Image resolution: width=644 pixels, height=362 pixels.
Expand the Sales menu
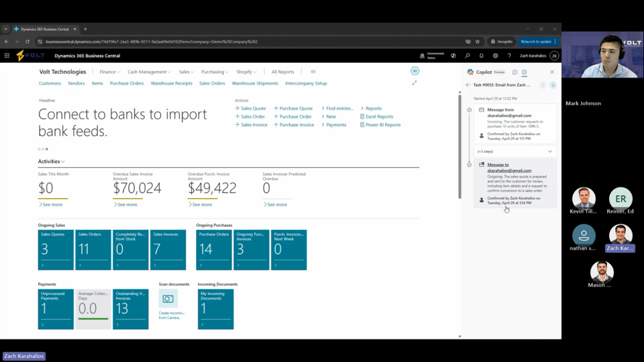tap(186, 72)
